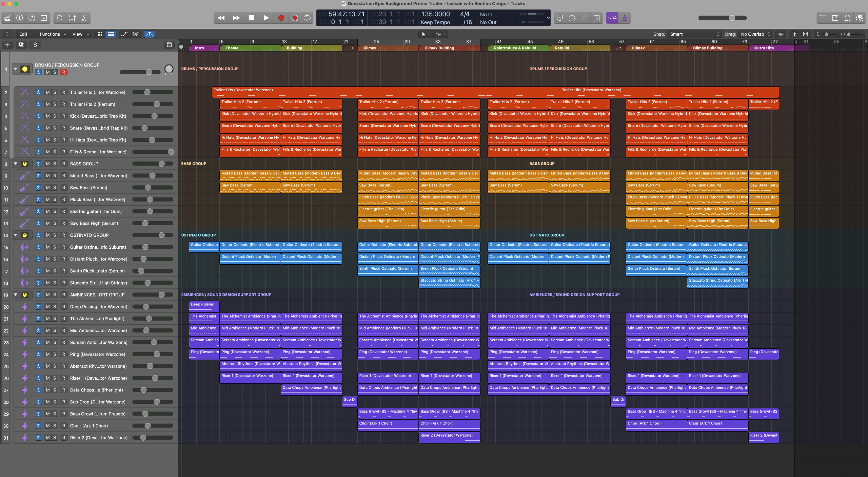Enable Count-in 1234 button
This screenshot has width=868, height=477.
point(612,18)
